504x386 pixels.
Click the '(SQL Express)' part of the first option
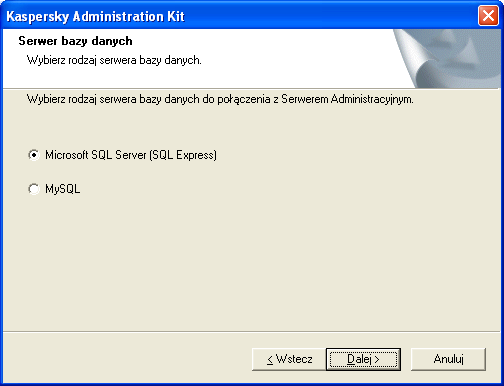(183, 155)
